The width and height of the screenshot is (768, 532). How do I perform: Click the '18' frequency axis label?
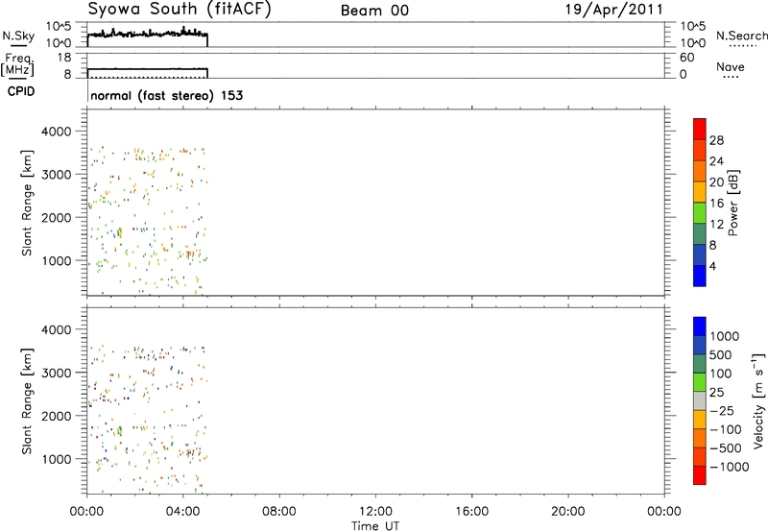click(64, 58)
